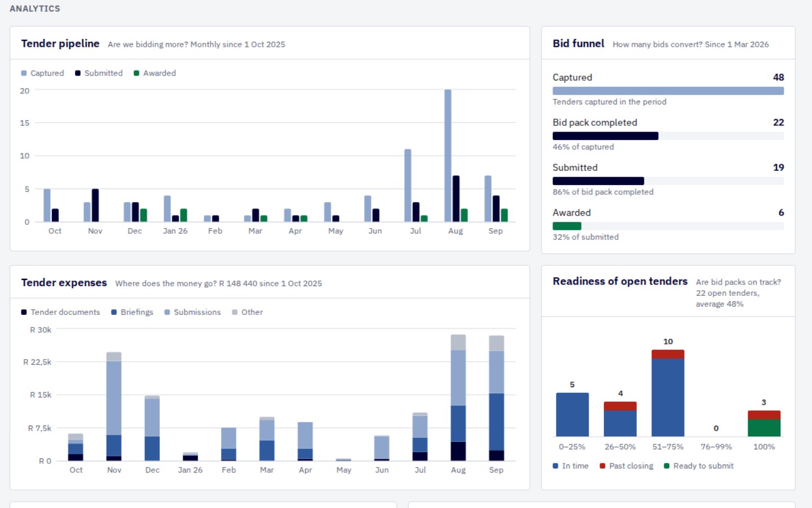This screenshot has height=508, width=812.
Task: Click the 'Jan 26' label under Tender pipeline
Action: tap(175, 231)
